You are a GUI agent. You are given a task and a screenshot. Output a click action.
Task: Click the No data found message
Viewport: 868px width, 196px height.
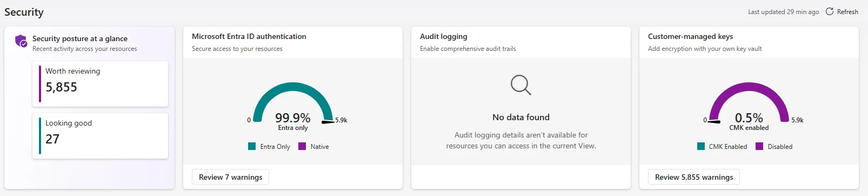(521, 117)
